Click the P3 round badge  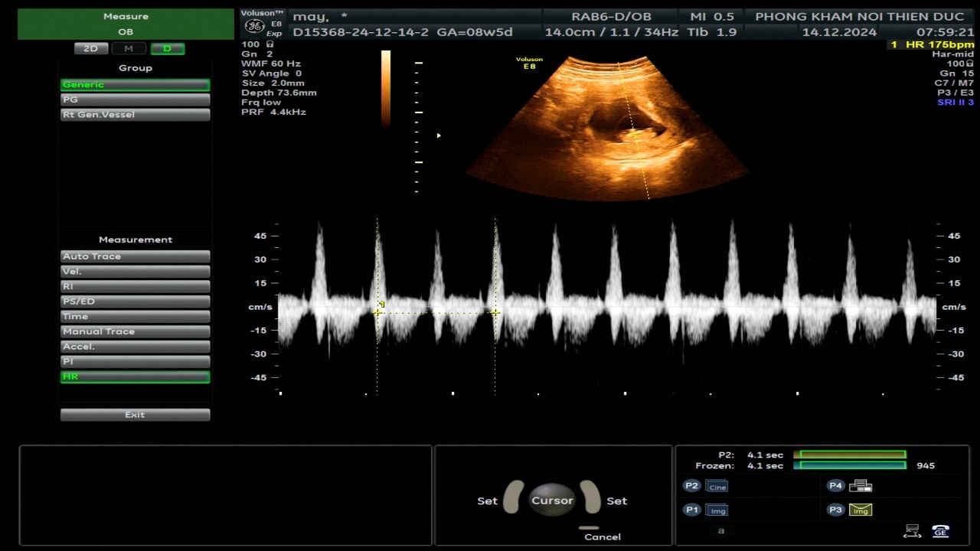coord(835,510)
